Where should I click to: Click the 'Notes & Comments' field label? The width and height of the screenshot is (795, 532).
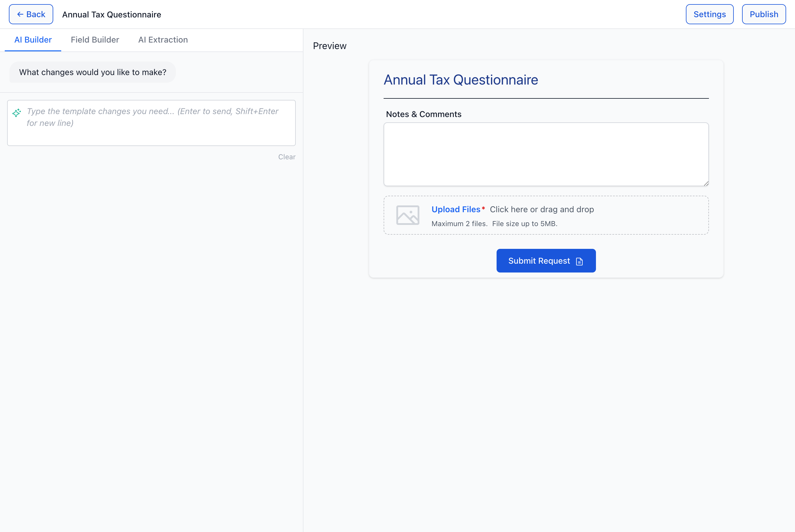click(x=424, y=114)
